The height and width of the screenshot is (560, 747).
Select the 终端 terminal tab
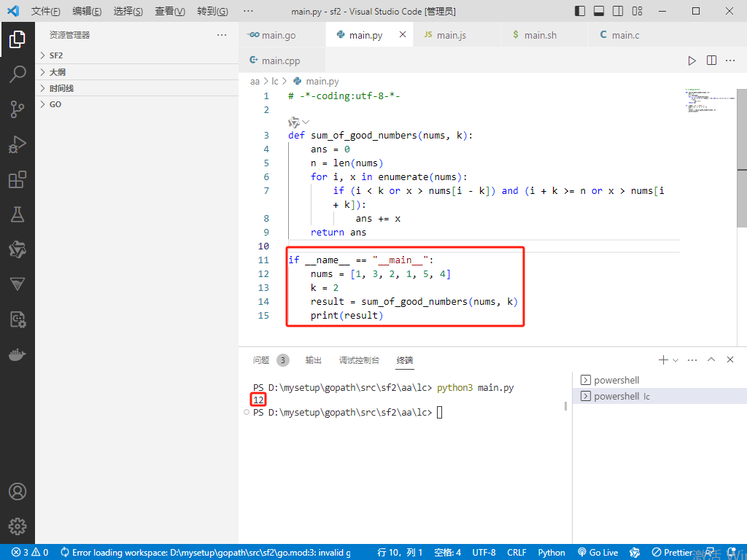405,360
